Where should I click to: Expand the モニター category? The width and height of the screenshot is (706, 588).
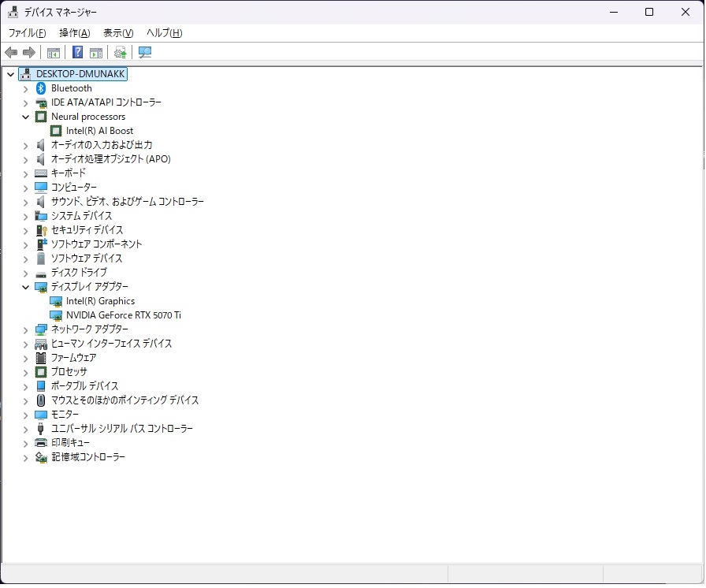26,415
